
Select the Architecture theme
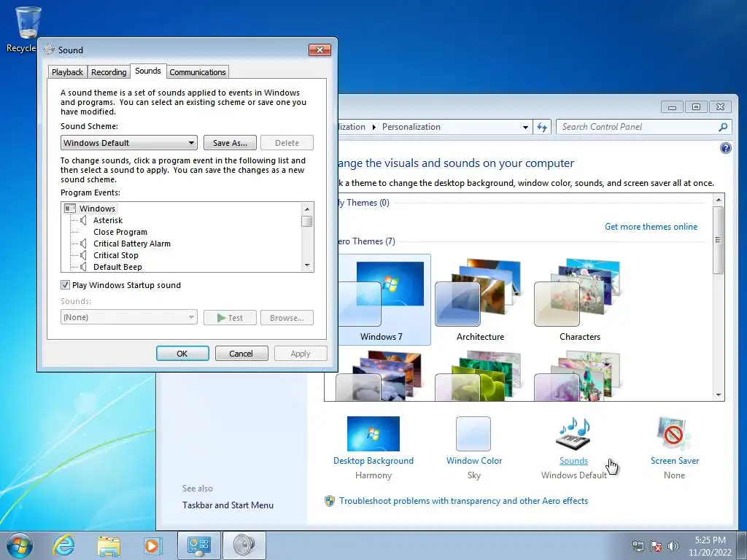pyautogui.click(x=480, y=299)
